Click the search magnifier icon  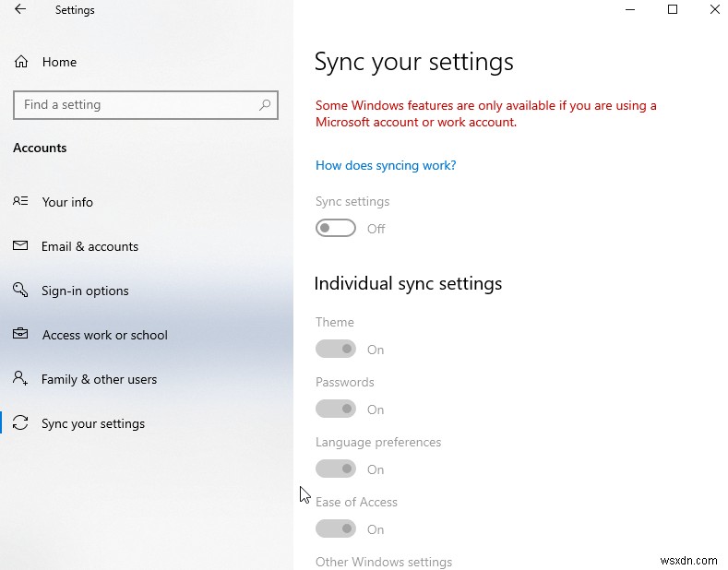pyautogui.click(x=265, y=105)
